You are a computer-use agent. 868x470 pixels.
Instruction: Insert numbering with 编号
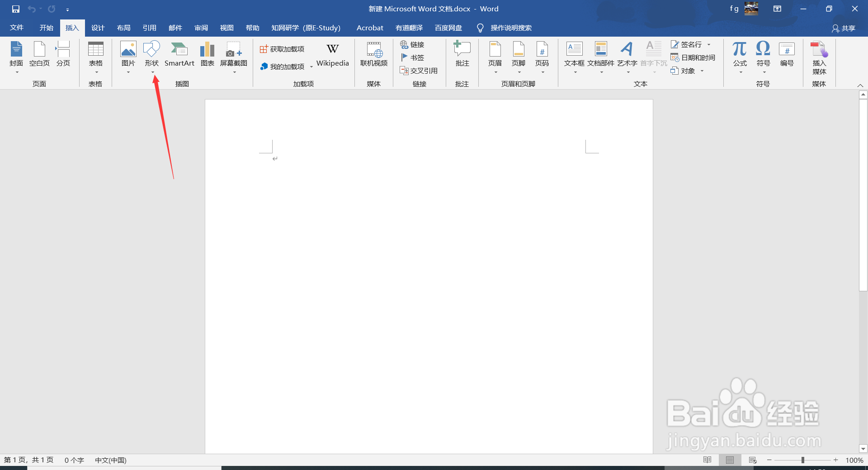coord(787,54)
